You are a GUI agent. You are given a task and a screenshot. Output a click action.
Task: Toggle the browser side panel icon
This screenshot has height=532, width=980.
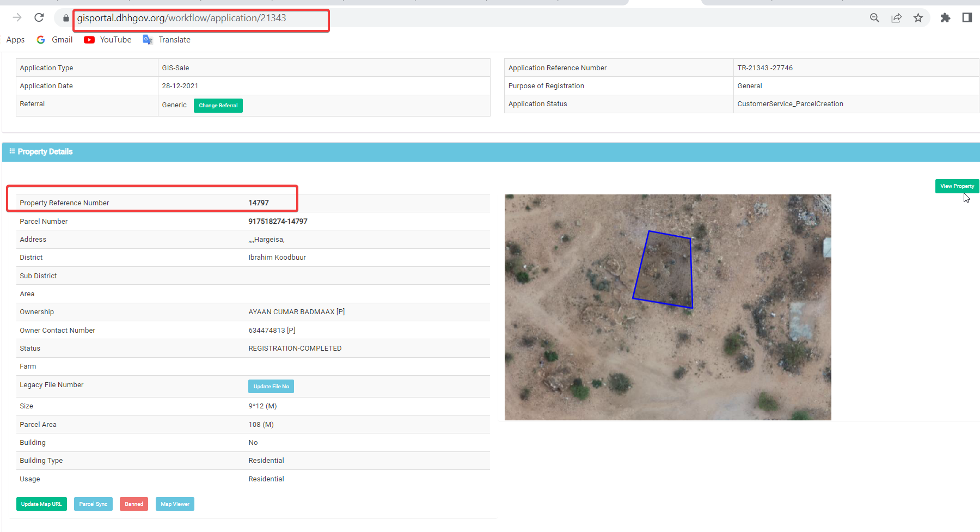click(x=967, y=18)
